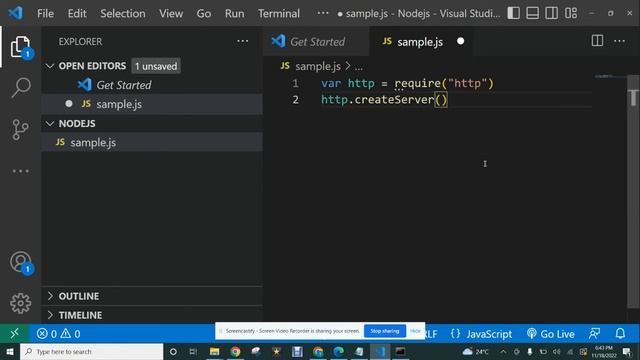Image resolution: width=640 pixels, height=360 pixels.
Task: Toggle bottom panel layout icon
Action: (532, 13)
